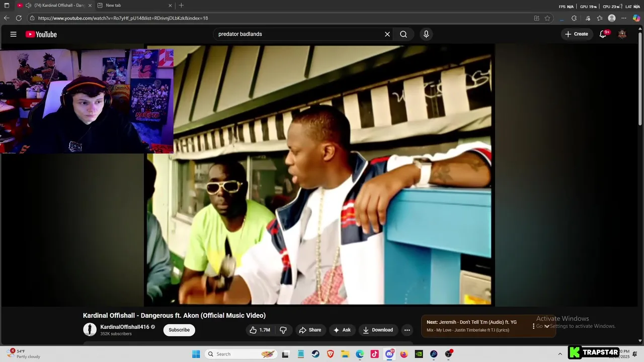Open the Favorites list icon

click(600, 18)
